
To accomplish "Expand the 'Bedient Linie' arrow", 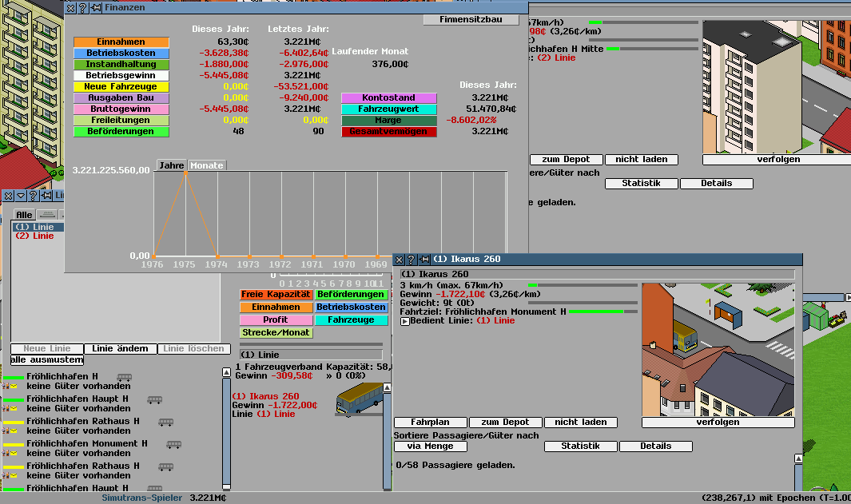I will [404, 321].
